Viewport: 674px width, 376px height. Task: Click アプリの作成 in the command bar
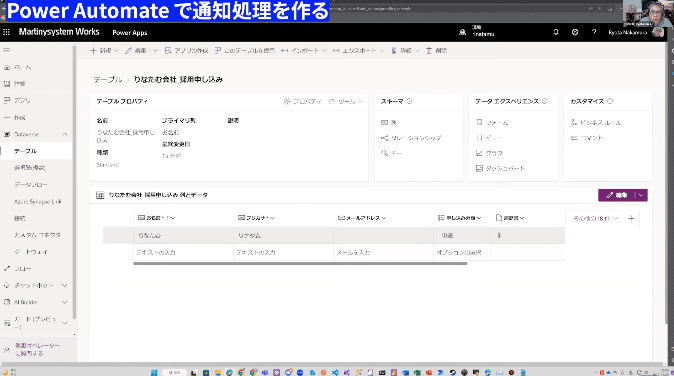tap(186, 50)
